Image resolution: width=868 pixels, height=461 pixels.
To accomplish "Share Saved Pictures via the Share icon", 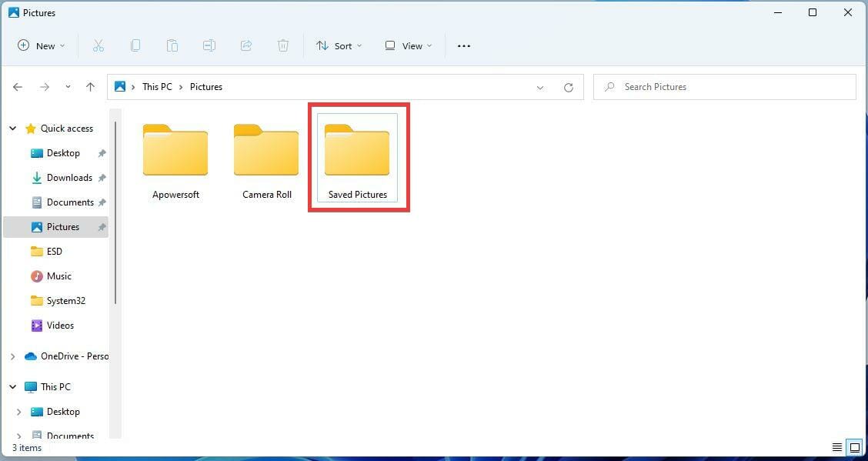I will [x=246, y=45].
